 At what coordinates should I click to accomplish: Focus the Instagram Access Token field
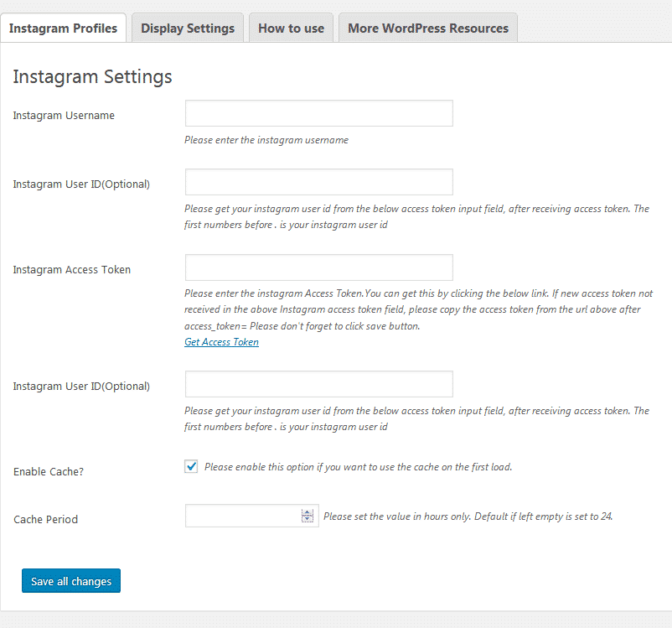[x=319, y=267]
